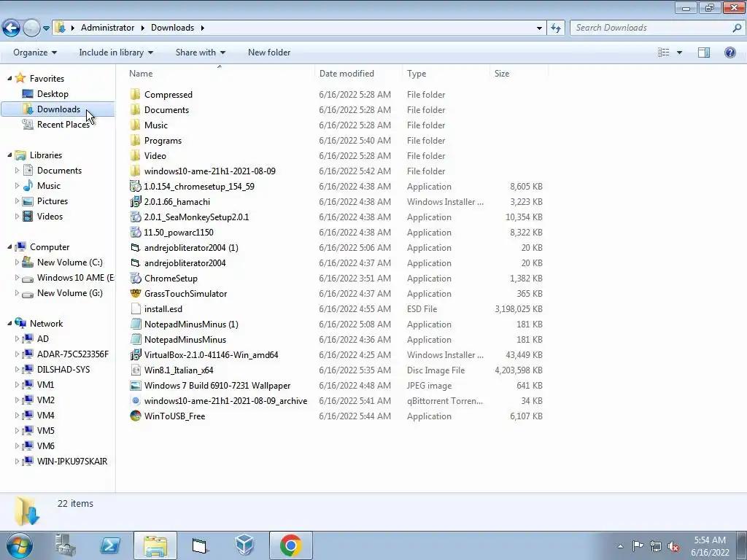Select the 1.0.154_chromesetup_154_59 installer icon
The height and width of the screenshot is (560, 747).
[x=136, y=186]
